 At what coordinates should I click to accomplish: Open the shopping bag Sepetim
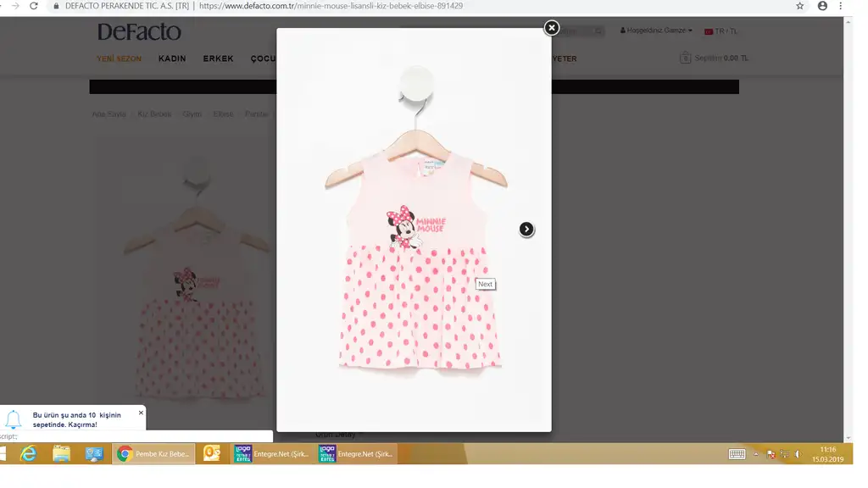pyautogui.click(x=714, y=58)
